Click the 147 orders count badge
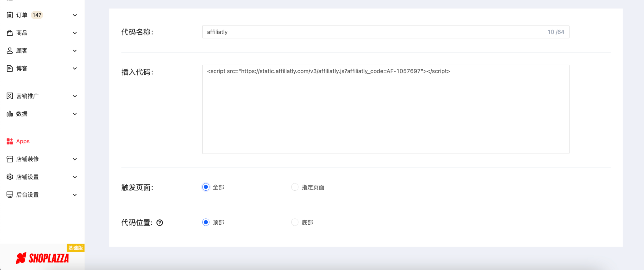Viewport: 644px width, 270px height. coord(37,15)
